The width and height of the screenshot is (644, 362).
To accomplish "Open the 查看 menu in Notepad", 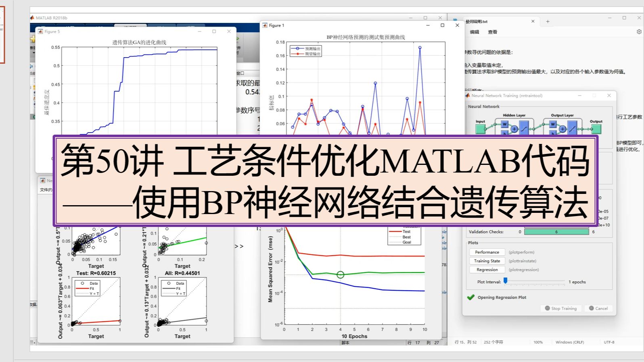I will click(x=493, y=32).
